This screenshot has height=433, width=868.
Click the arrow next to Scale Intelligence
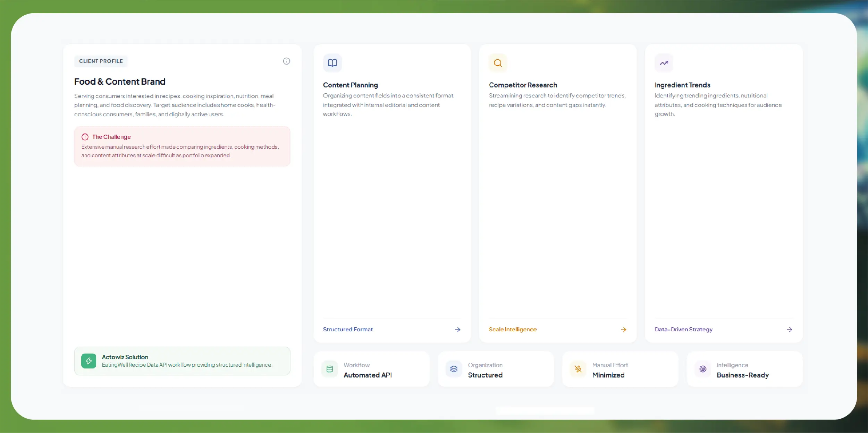(624, 330)
